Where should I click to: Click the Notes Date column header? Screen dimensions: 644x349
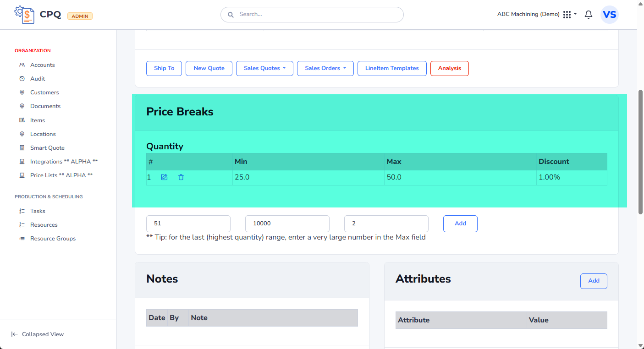(x=157, y=318)
